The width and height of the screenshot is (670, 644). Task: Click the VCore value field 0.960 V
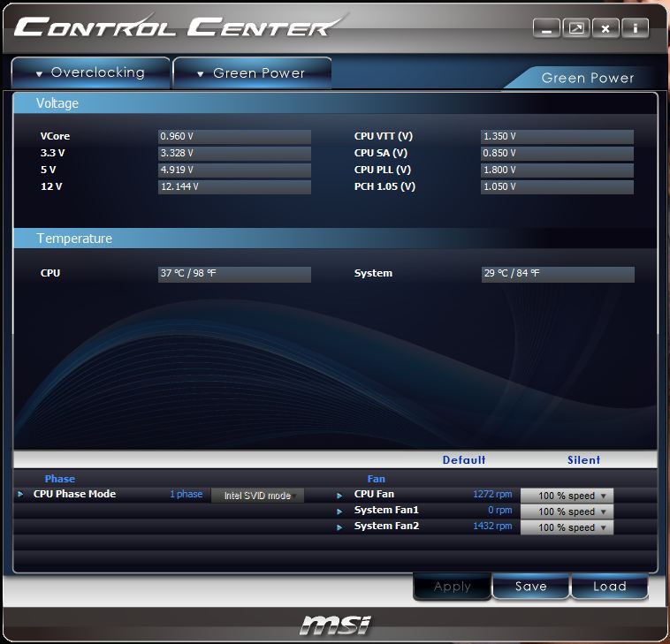point(234,137)
